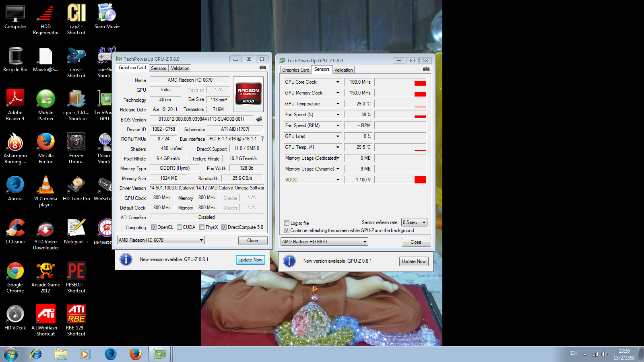Expand the Fan Speed (%) sensor dropdown
The height and width of the screenshot is (362, 644).
pos(338,115)
